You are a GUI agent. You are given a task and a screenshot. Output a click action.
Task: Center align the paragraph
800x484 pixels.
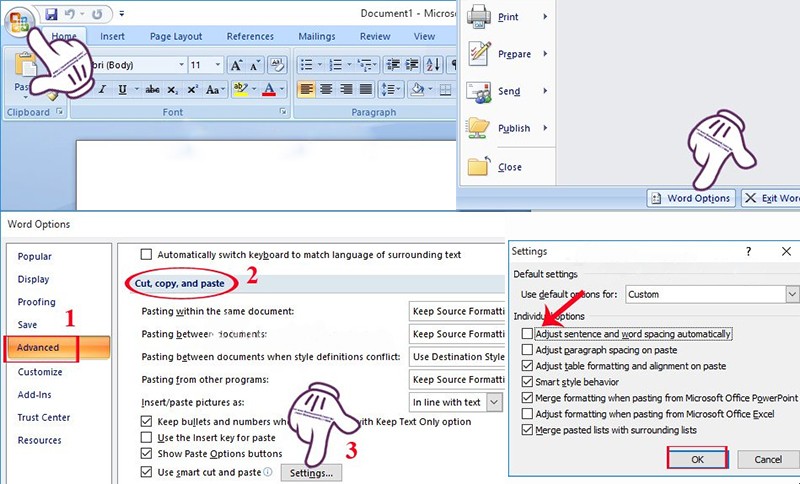tap(325, 89)
